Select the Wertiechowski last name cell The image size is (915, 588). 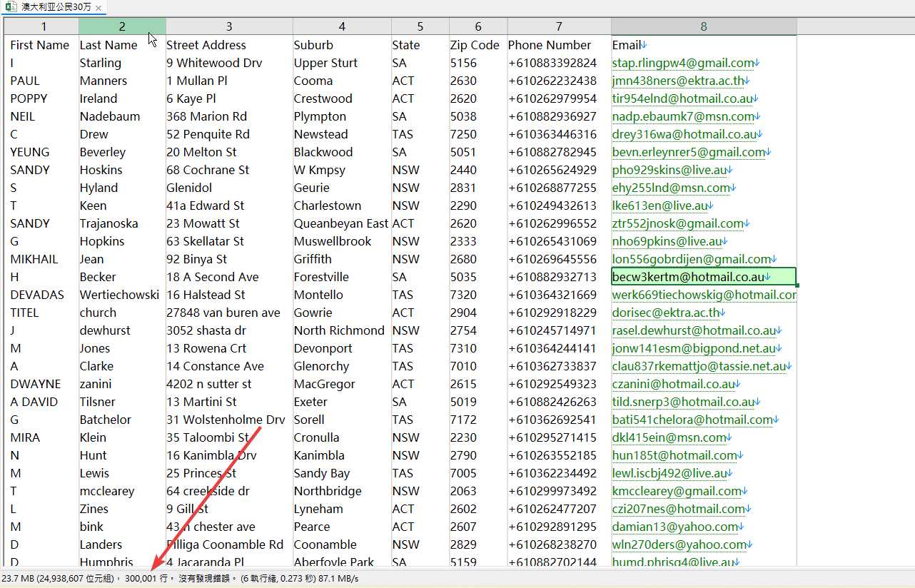[122, 295]
